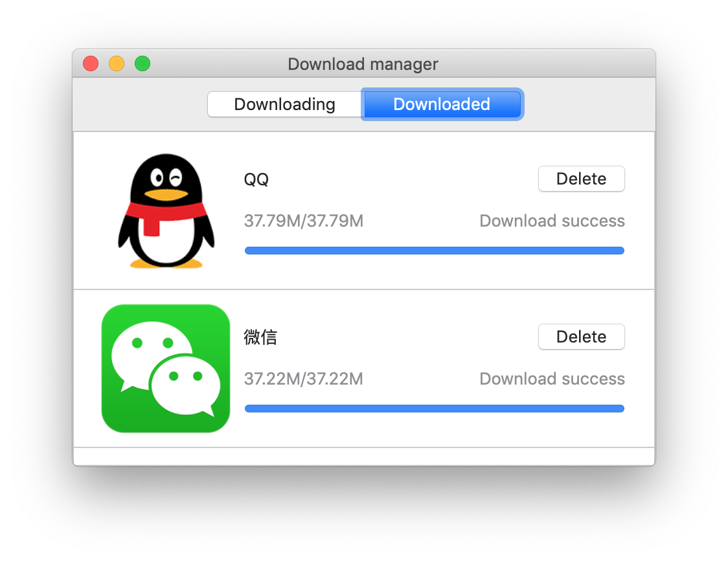Viewport: 728px width, 562px height.
Task: Click the 37.22M/37.22M size text
Action: pyautogui.click(x=304, y=379)
